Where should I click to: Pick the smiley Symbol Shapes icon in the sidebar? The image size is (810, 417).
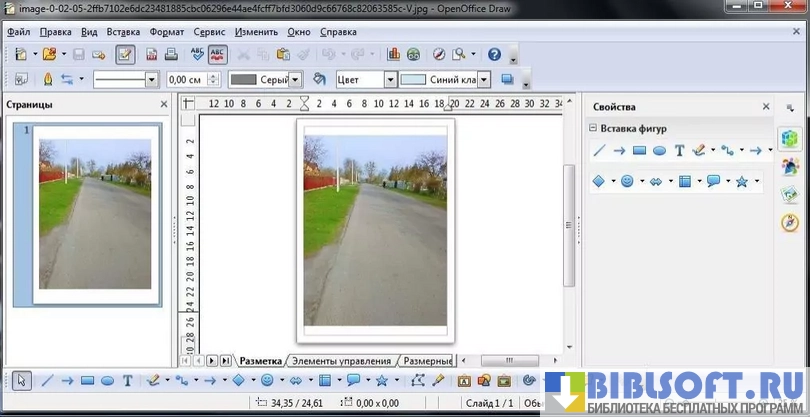pyautogui.click(x=628, y=181)
